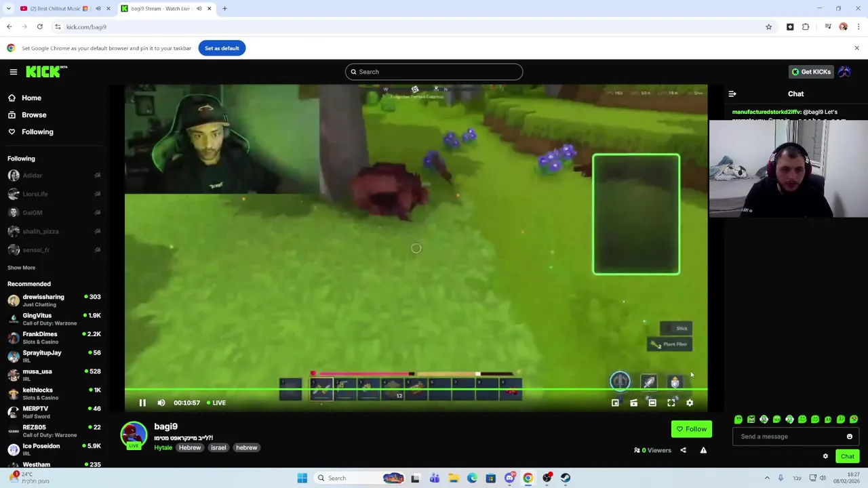Follow the bagi9 channel

(x=692, y=429)
